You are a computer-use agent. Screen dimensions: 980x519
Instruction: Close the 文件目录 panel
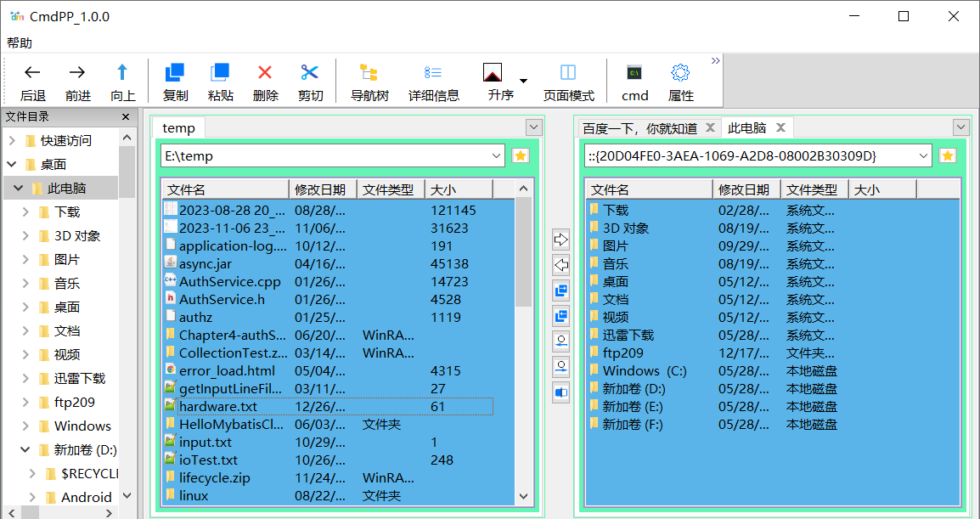tap(126, 117)
